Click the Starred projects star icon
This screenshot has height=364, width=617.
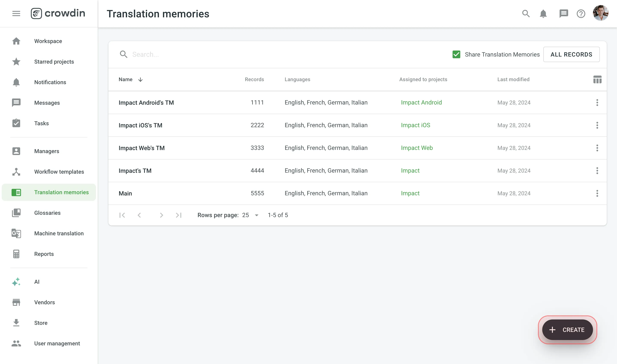pyautogui.click(x=16, y=62)
